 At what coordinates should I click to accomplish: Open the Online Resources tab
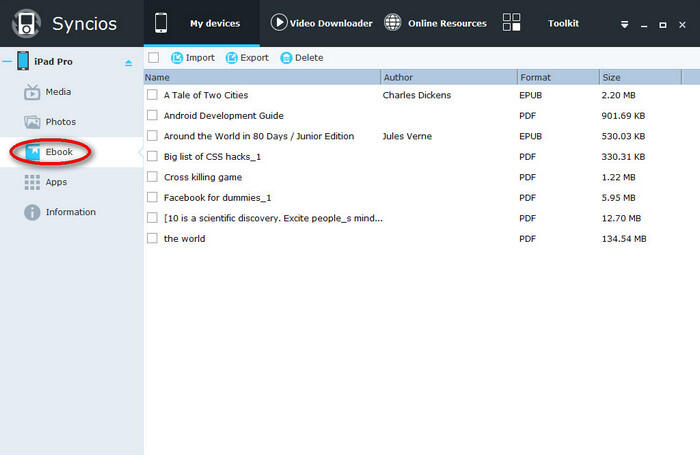(435, 23)
